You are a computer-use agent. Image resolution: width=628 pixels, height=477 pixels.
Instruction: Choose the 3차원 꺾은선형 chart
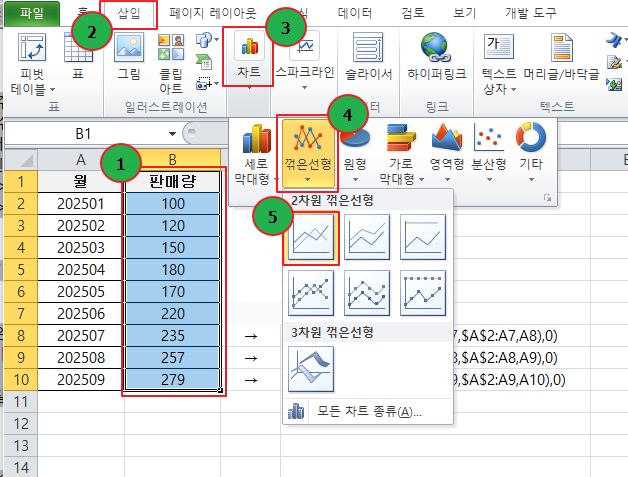311,369
